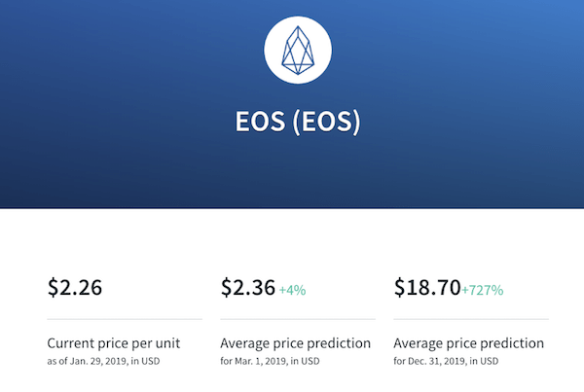Click the Current price per unit label

pyautogui.click(x=114, y=343)
